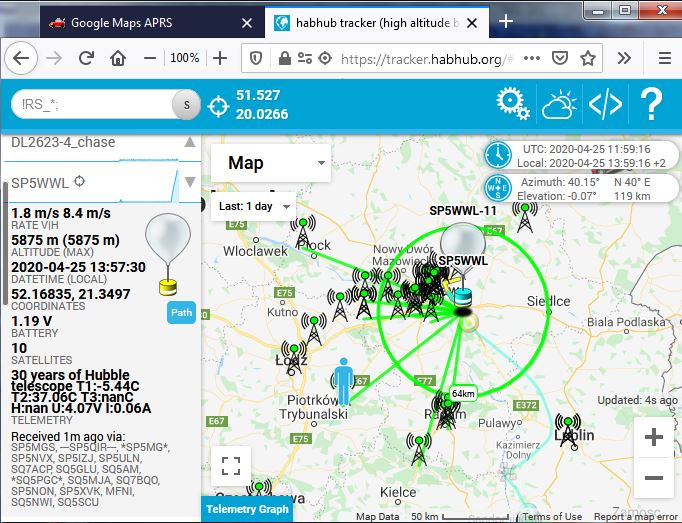Click the SP5WWL-11 map label
682x523 pixels.
coord(463,211)
